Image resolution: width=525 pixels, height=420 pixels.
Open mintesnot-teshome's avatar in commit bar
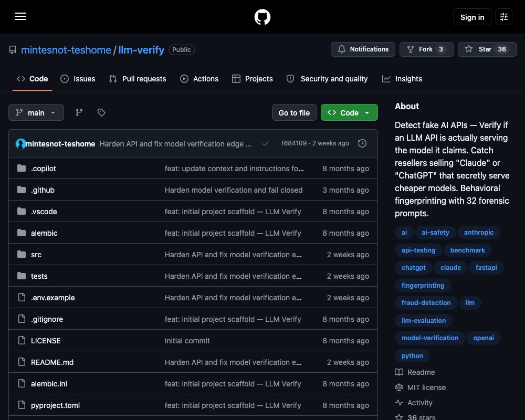coord(20,144)
